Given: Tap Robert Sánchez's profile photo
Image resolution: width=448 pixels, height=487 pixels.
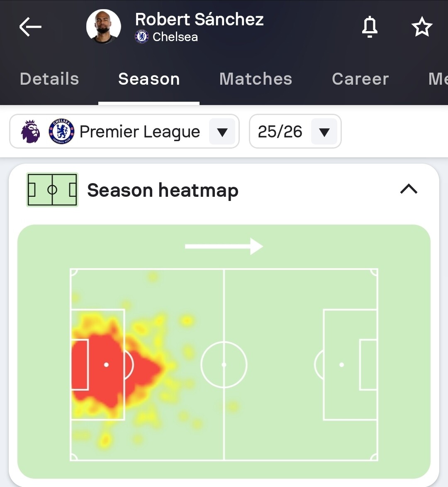Looking at the screenshot, I should 103,27.
